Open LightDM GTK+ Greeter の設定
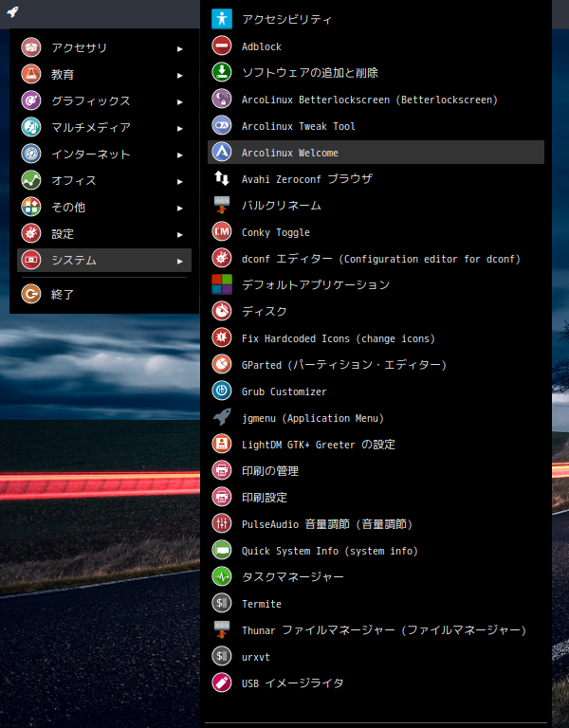569x728 pixels. (x=376, y=445)
